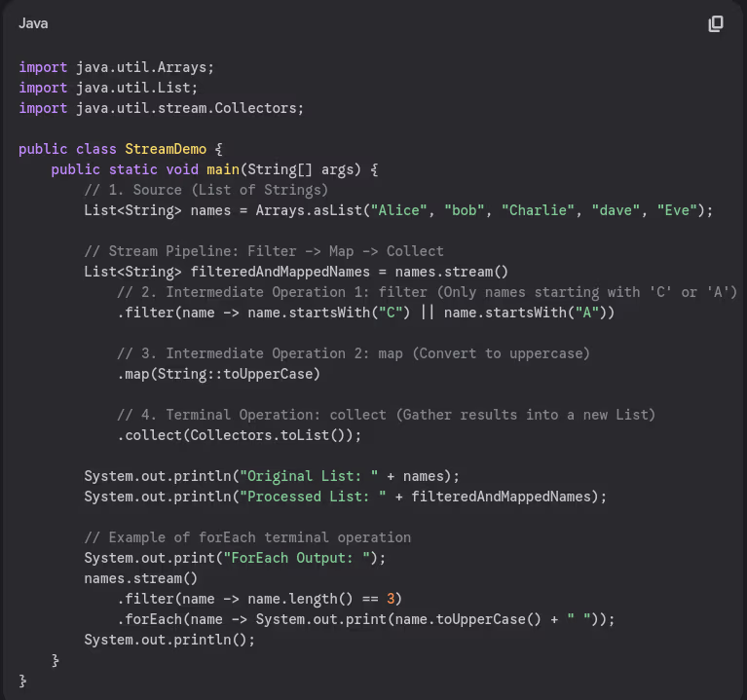Click the Stream Pipeline comment line
747x700 pixels.
pyautogui.click(x=263, y=251)
